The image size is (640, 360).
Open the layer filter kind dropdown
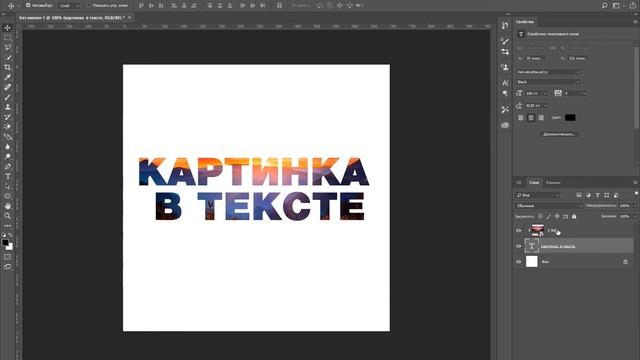[537, 195]
